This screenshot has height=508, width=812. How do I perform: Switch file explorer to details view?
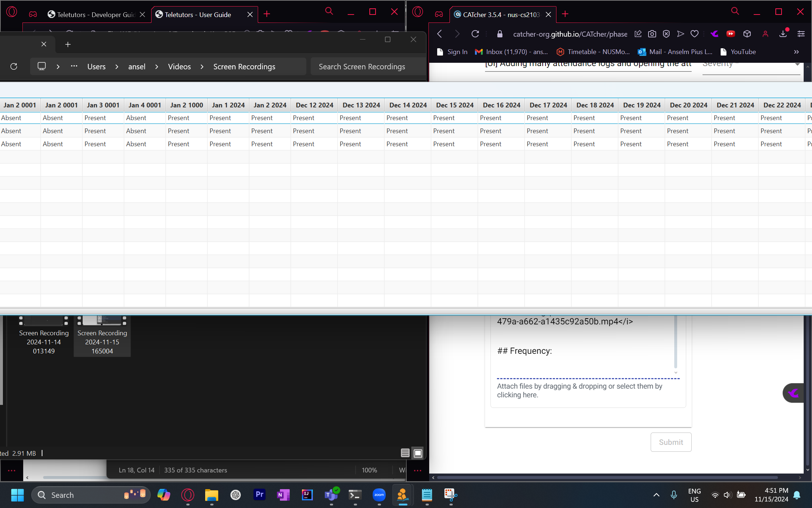[405, 453]
